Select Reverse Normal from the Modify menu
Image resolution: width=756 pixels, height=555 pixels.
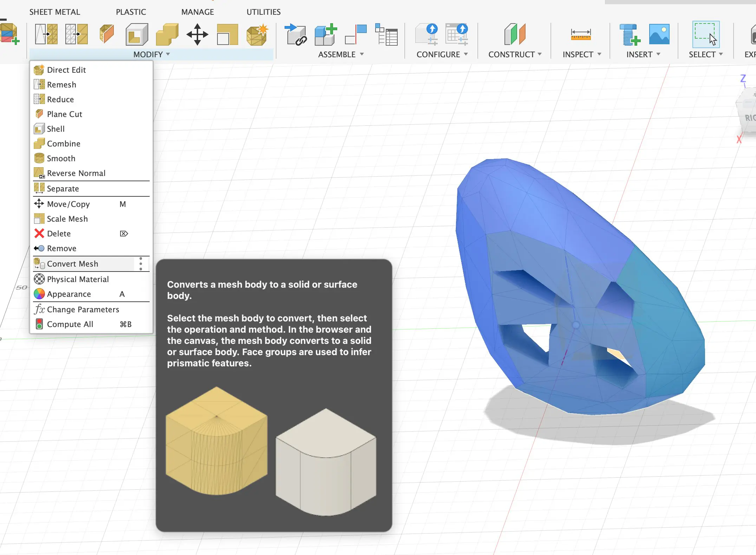pyautogui.click(x=76, y=173)
